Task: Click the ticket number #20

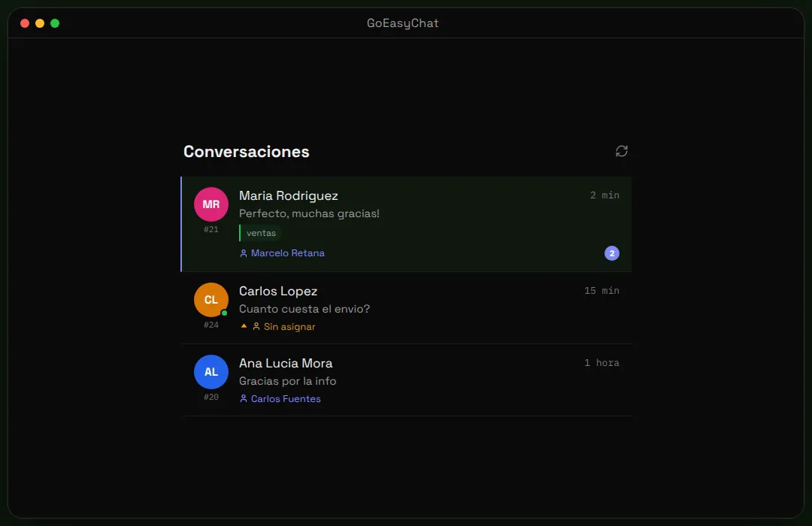Action: 211,397
